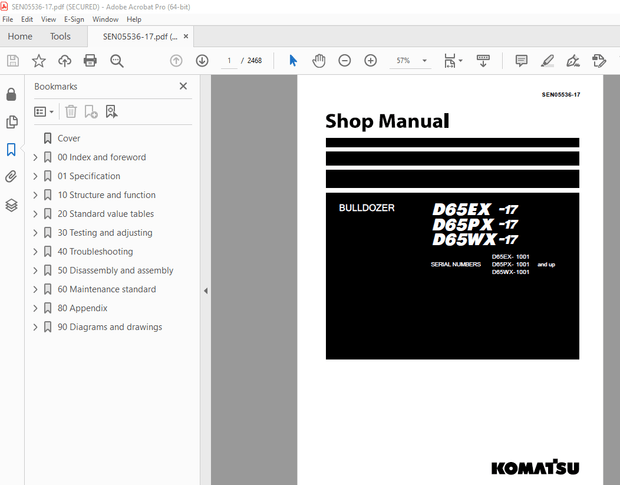This screenshot has width=620, height=485.
Task: Switch to the Home tab
Action: coord(20,36)
